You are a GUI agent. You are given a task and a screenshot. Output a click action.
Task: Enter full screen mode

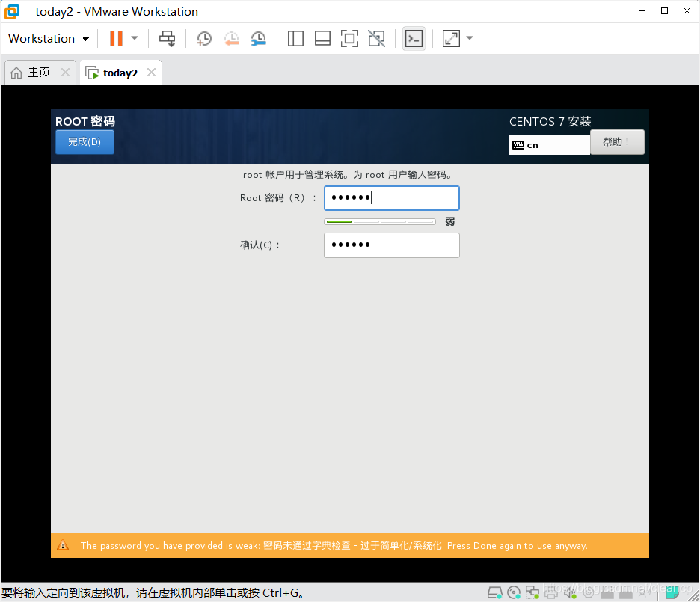(x=349, y=38)
